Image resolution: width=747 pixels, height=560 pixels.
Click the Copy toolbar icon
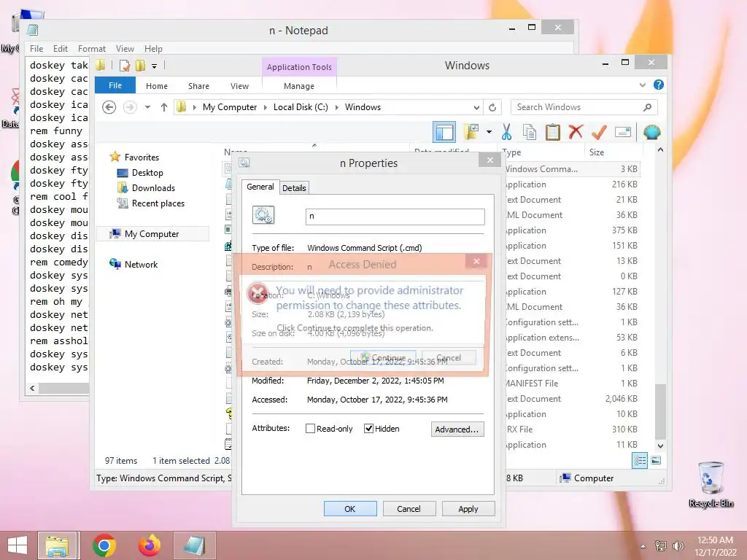click(530, 132)
